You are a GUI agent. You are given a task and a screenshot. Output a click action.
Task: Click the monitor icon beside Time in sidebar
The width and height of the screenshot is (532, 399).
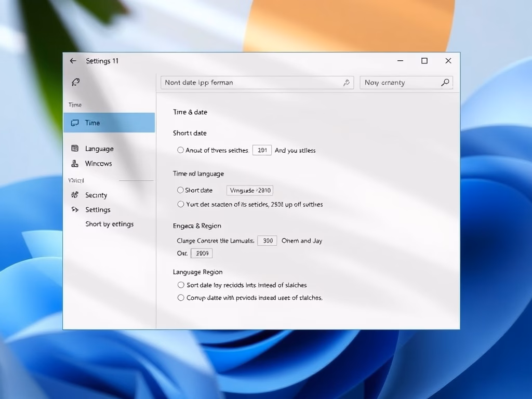(75, 123)
